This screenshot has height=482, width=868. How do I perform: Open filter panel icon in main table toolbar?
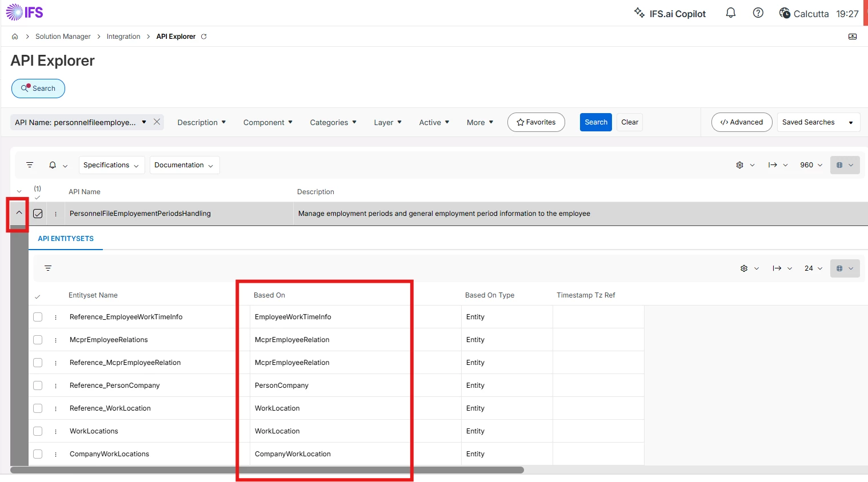[30, 165]
